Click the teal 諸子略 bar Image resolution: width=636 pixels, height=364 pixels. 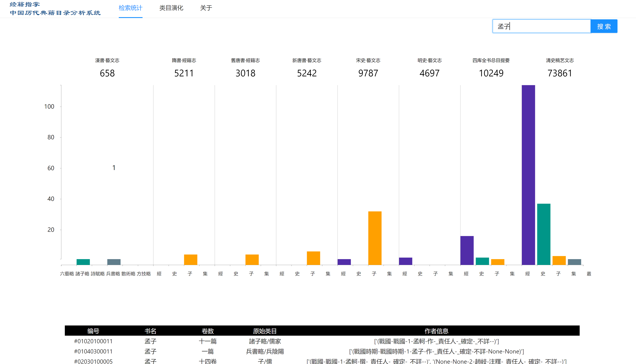click(x=83, y=262)
